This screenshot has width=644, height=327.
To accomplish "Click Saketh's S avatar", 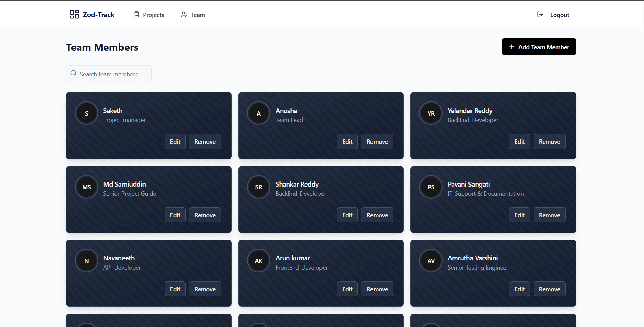I will tap(87, 113).
